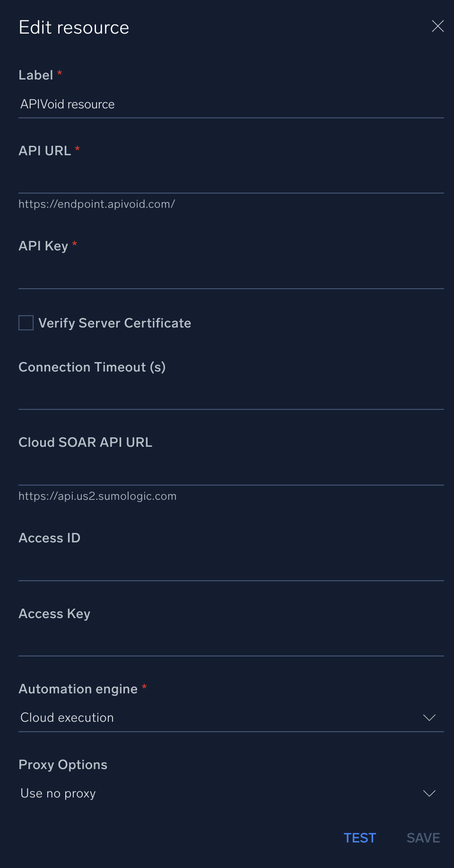Enable the Verify Server Certificate checkbox
The image size is (454, 868).
click(x=26, y=323)
